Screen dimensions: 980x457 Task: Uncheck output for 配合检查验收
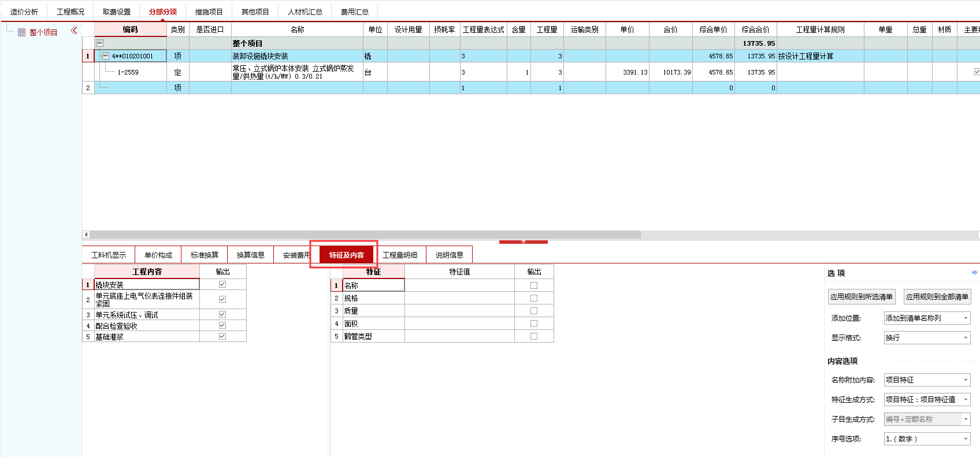click(222, 325)
